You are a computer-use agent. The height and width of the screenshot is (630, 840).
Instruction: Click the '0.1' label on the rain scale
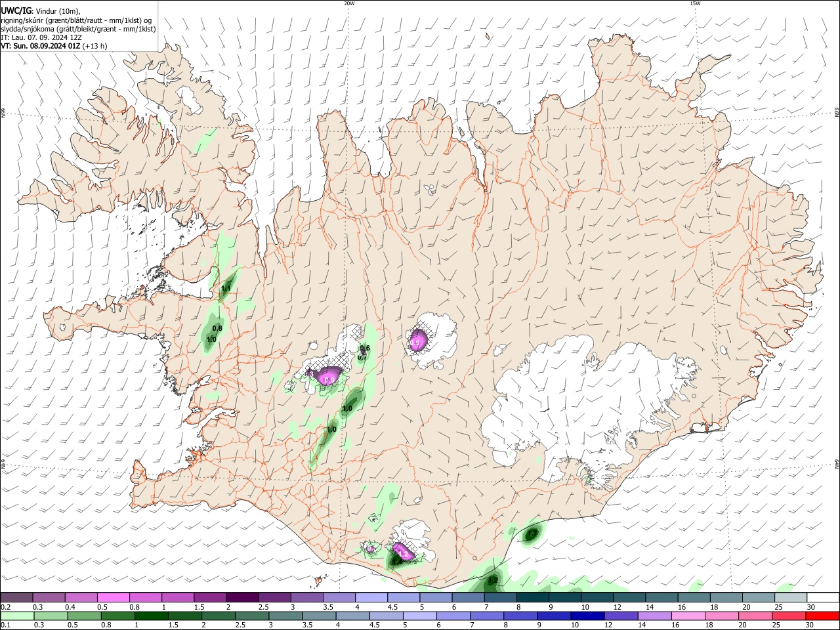5,625
